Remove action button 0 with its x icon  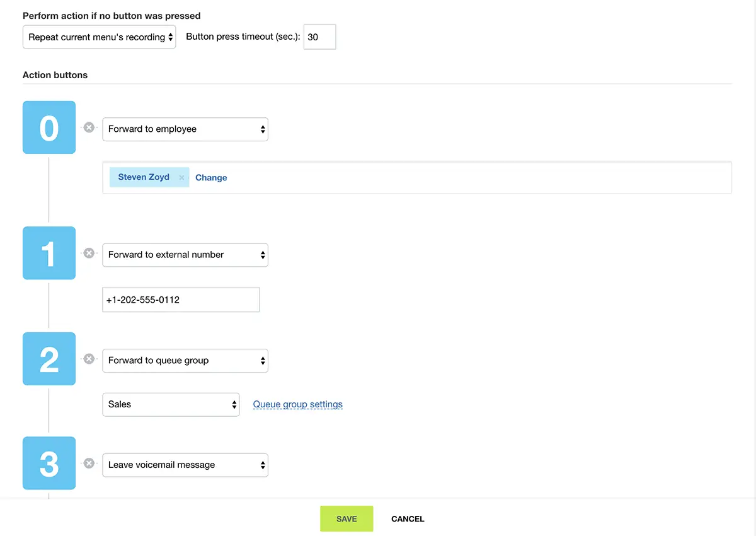[x=89, y=127]
